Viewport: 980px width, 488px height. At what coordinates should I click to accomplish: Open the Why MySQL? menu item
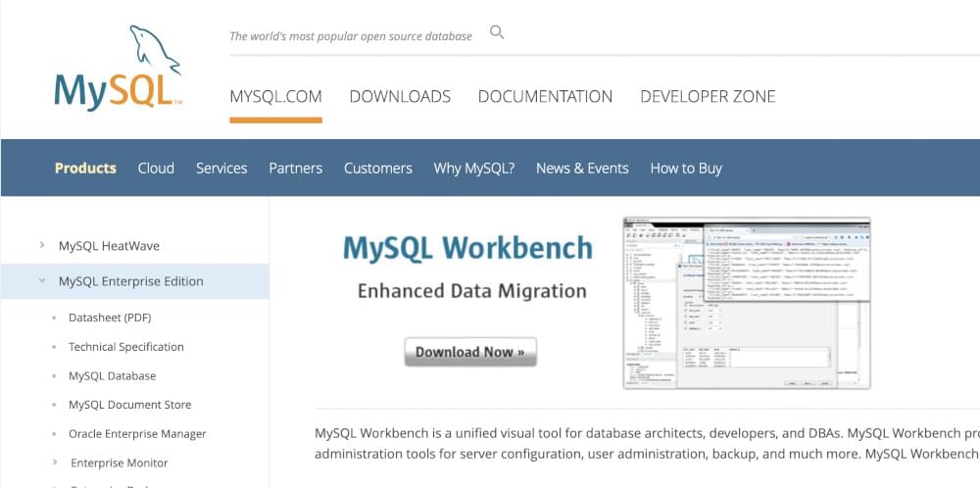pyautogui.click(x=474, y=169)
